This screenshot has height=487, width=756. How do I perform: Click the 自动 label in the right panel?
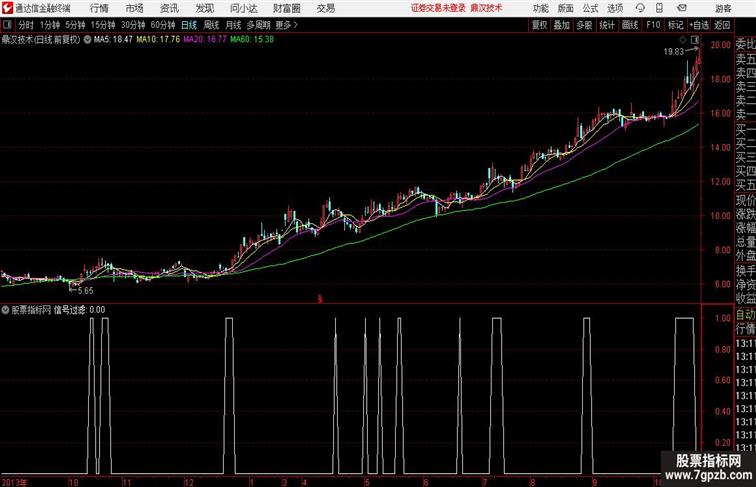(745, 315)
